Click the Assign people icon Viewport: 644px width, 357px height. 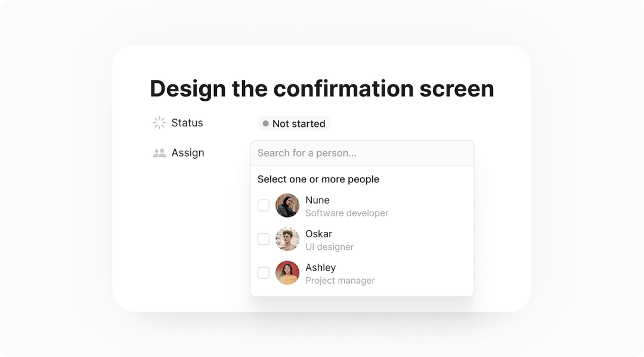159,153
